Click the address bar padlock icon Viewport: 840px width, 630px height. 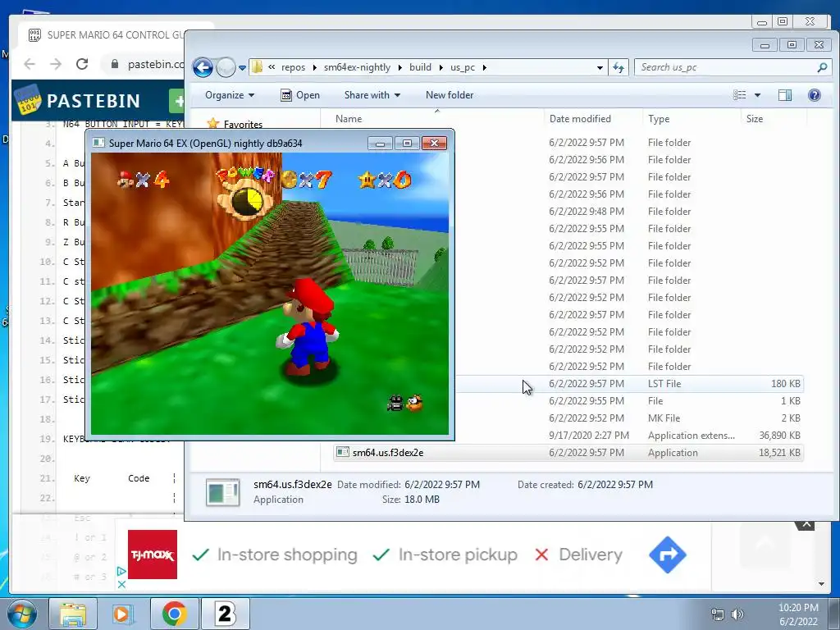point(115,64)
